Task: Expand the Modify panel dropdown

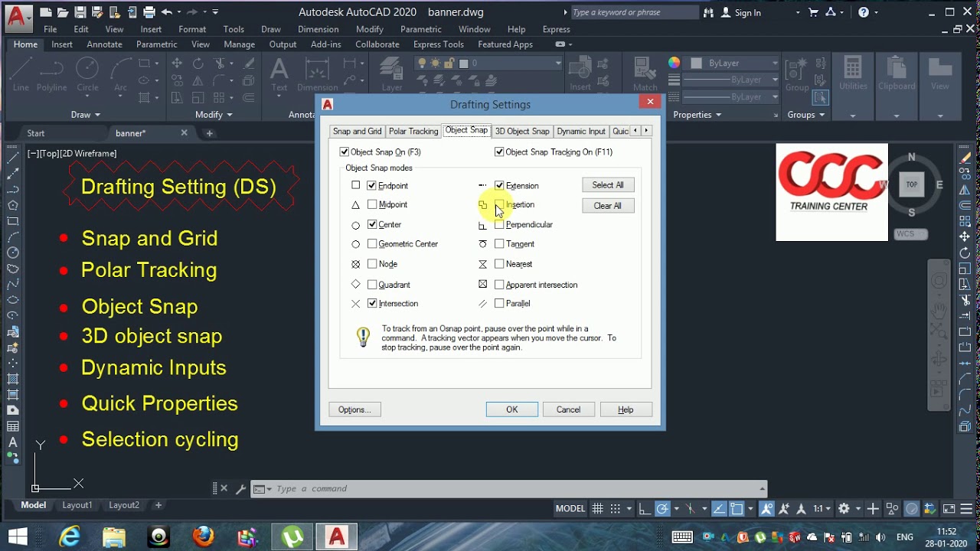Action: (x=214, y=115)
